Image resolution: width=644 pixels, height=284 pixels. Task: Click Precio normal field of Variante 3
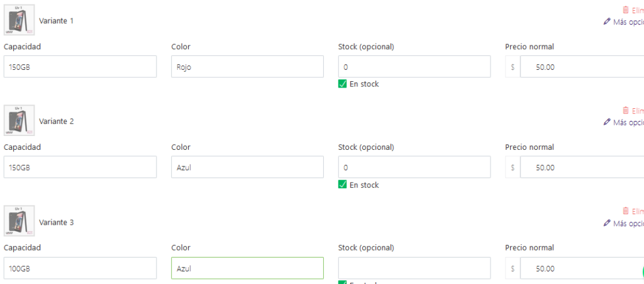(x=579, y=268)
